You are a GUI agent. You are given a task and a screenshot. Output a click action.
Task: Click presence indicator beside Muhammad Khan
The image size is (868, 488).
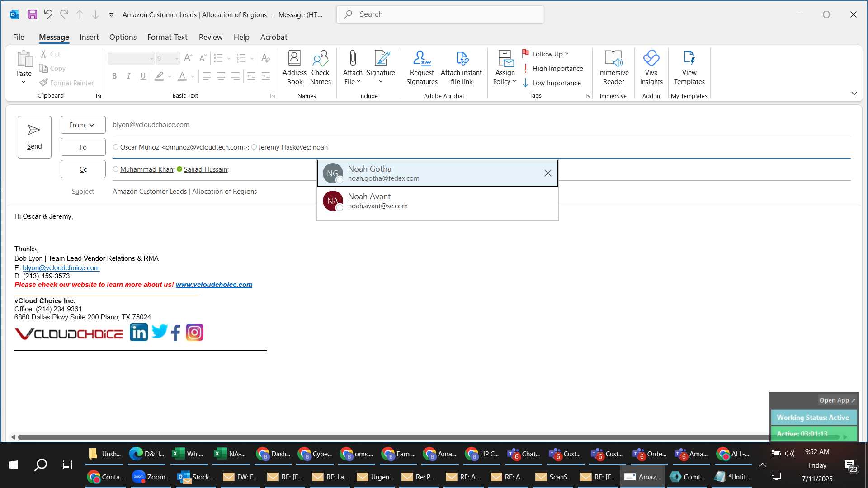click(116, 169)
